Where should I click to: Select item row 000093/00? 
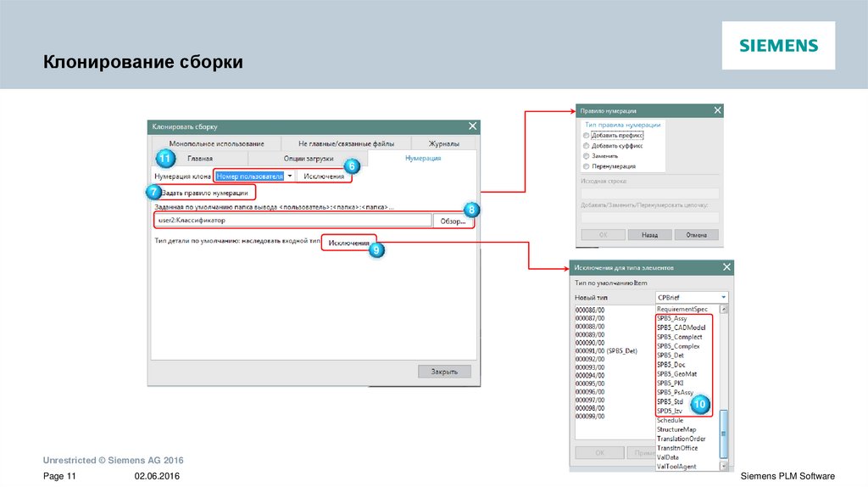pyautogui.click(x=590, y=367)
